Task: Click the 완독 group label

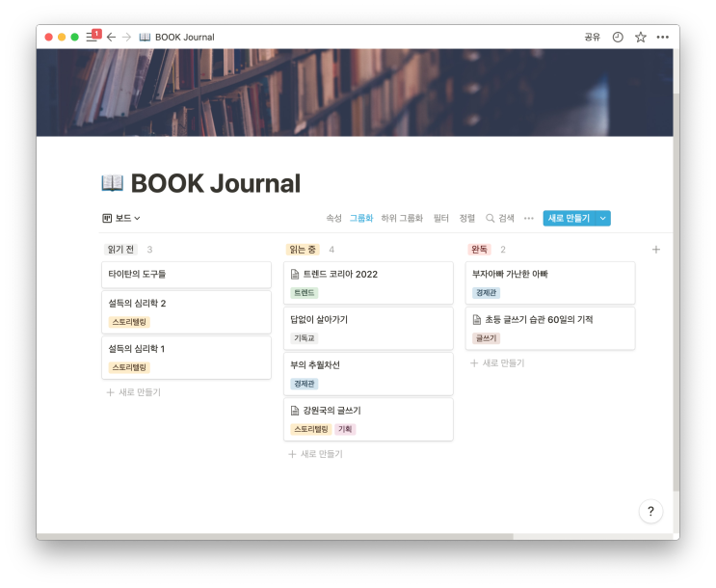Action: point(479,250)
